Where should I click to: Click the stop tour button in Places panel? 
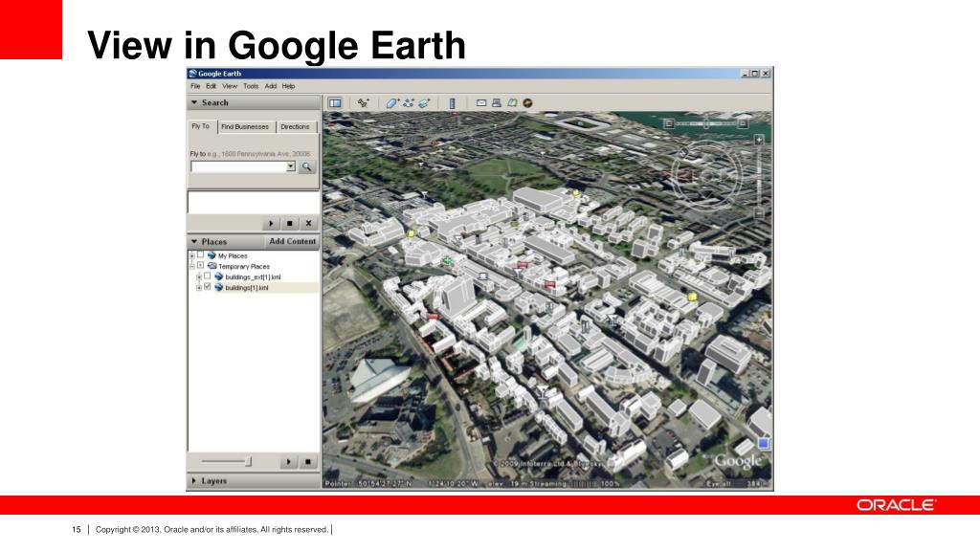point(307,462)
